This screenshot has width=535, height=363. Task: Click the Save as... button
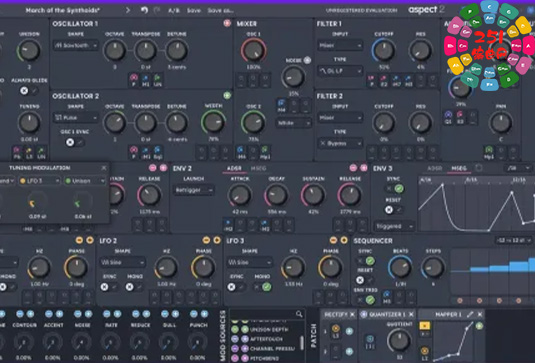pos(220,11)
